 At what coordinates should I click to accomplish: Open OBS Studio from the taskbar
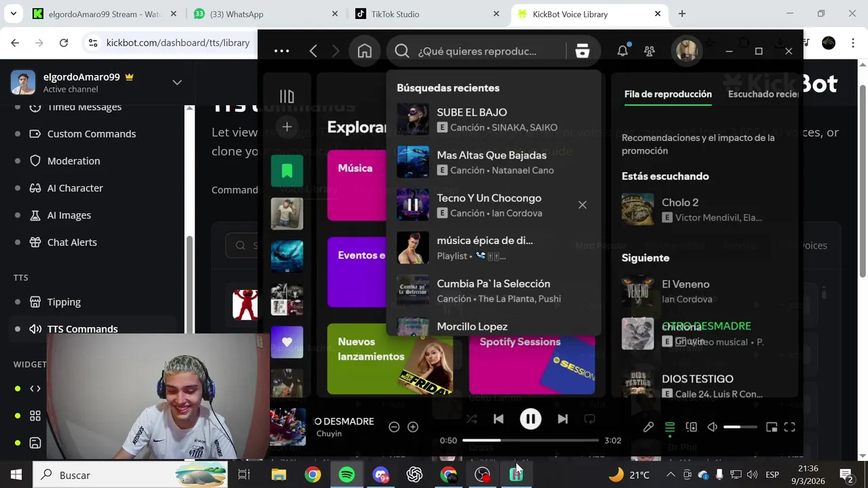click(x=482, y=474)
